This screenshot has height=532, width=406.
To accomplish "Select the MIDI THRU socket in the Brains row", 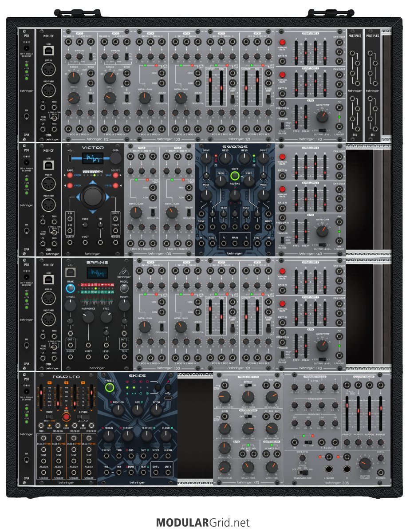I will click(x=48, y=319).
